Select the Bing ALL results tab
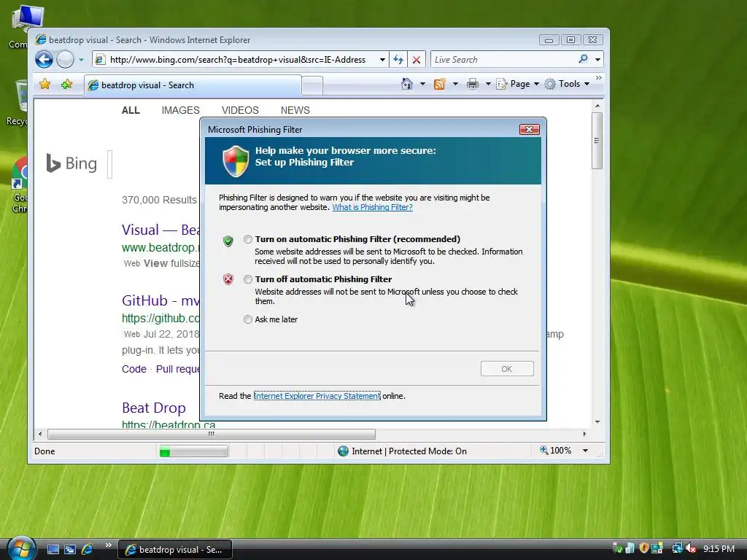Screen dimensions: 747x560 click(131, 111)
